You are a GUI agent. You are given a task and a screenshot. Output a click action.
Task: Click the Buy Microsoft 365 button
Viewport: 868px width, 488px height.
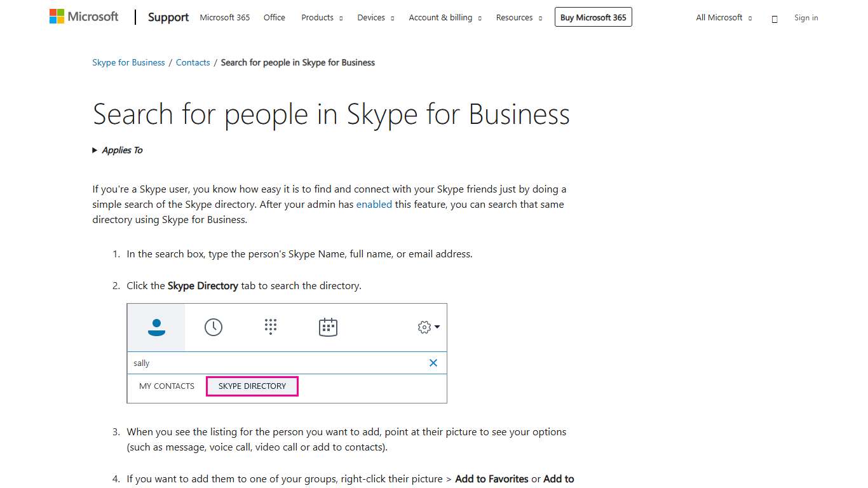[x=593, y=17]
